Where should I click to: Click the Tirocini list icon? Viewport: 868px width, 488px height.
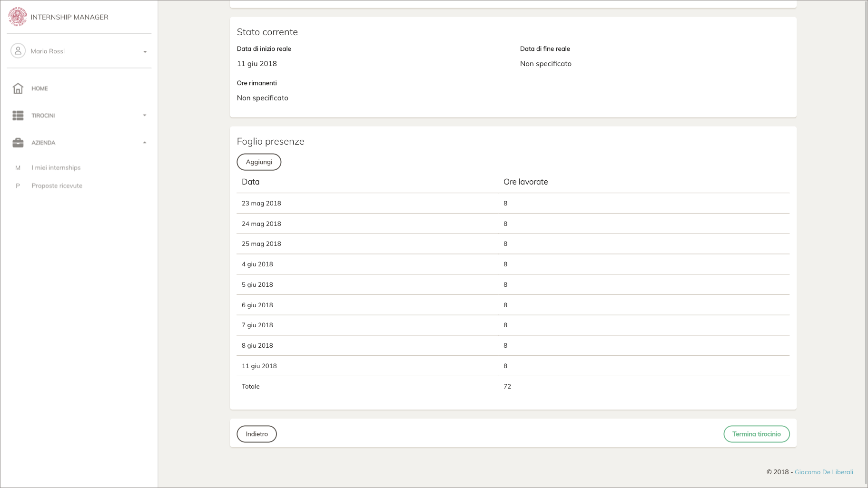[18, 116]
